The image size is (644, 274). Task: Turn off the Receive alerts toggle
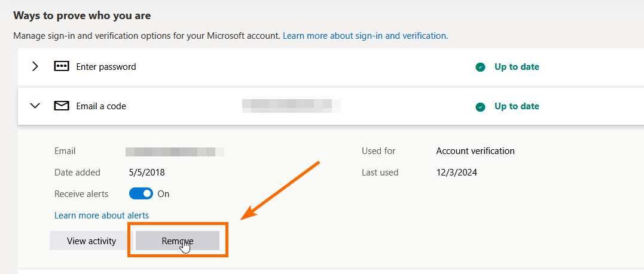click(141, 194)
